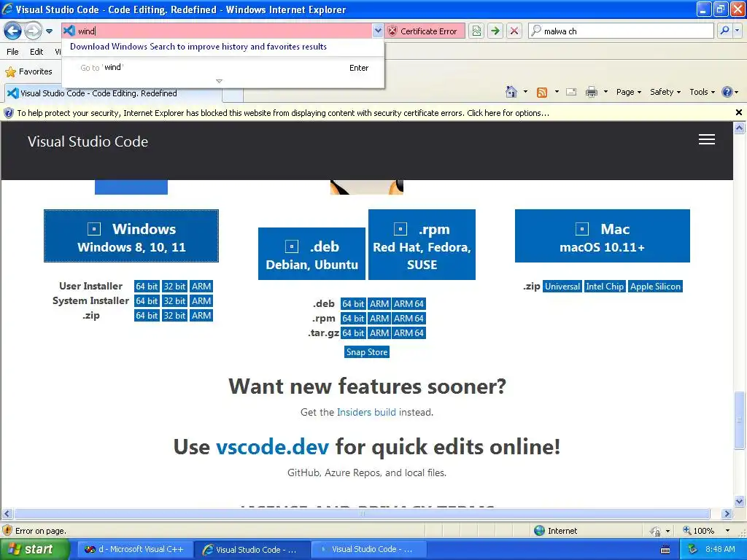The image size is (747, 560).
Task: Download Mac Intel Chip zip
Action: point(605,287)
